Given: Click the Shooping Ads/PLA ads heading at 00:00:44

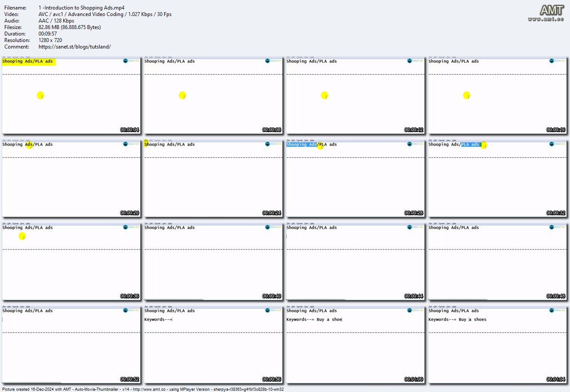Looking at the screenshot, I should [x=311, y=228].
